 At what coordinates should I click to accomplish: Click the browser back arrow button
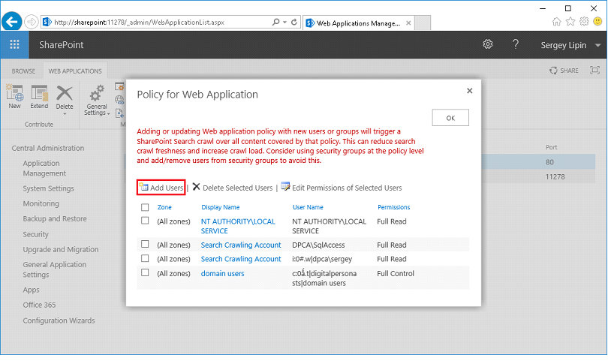pos(12,23)
